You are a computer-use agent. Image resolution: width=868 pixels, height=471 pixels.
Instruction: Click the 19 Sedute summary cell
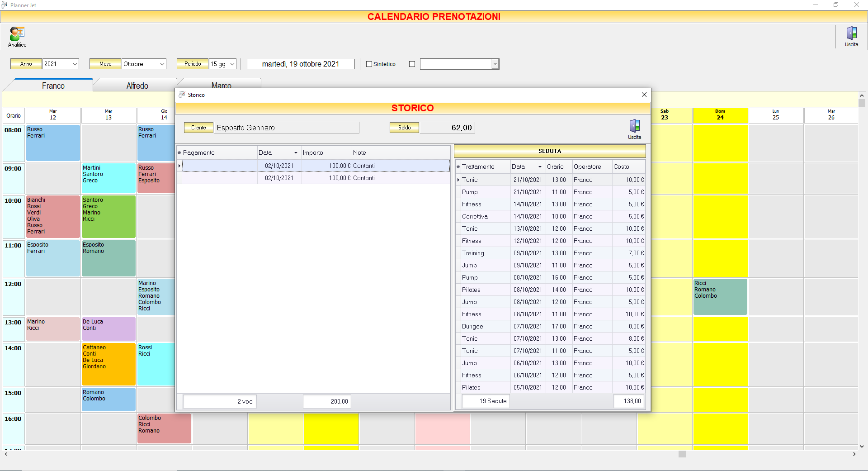tap(486, 401)
